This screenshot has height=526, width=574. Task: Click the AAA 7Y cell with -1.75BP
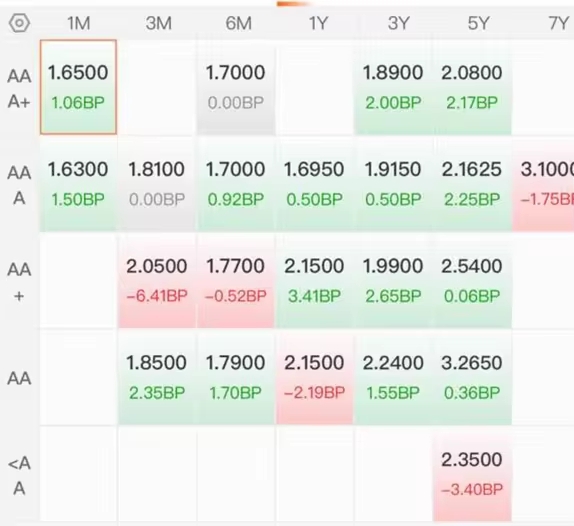point(543,184)
